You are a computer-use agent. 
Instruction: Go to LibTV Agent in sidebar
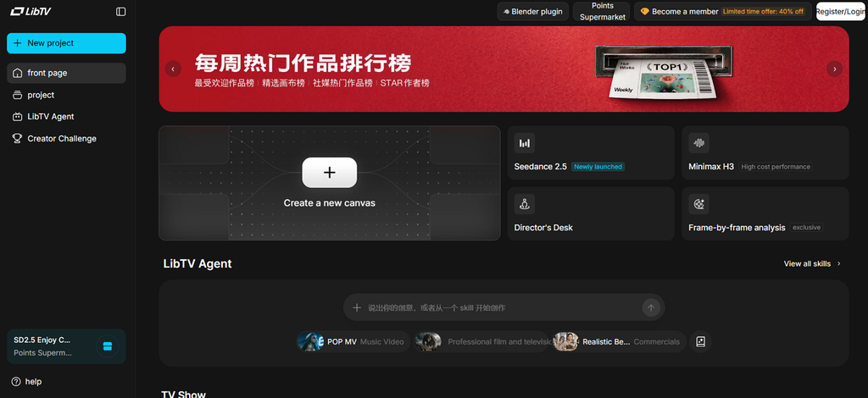click(66, 117)
